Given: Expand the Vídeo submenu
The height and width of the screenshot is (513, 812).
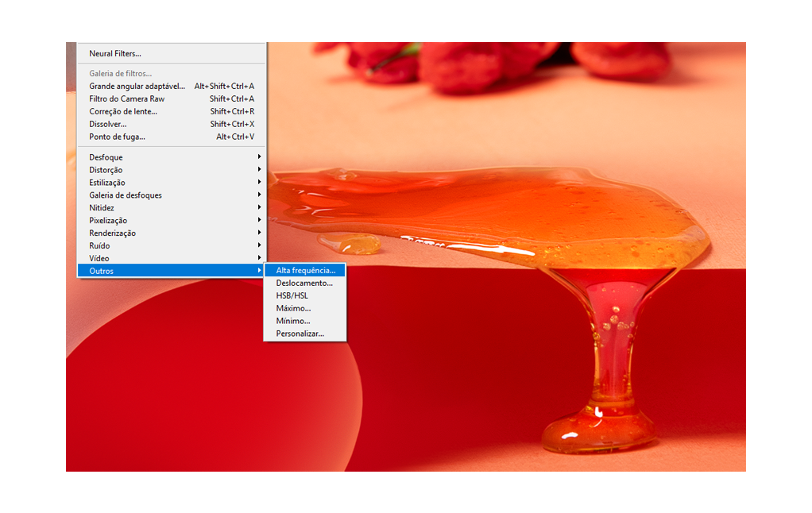Looking at the screenshot, I should click(x=172, y=258).
